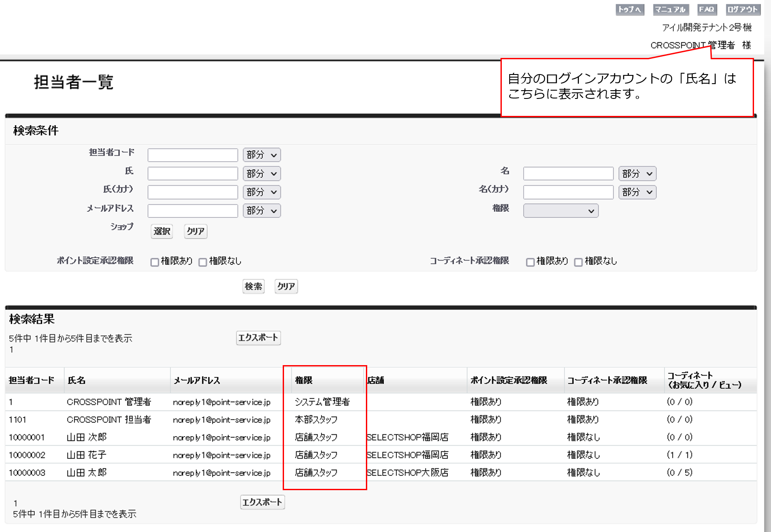Click the lower エクスポート button below table
The width and height of the screenshot is (771, 532).
point(262,502)
